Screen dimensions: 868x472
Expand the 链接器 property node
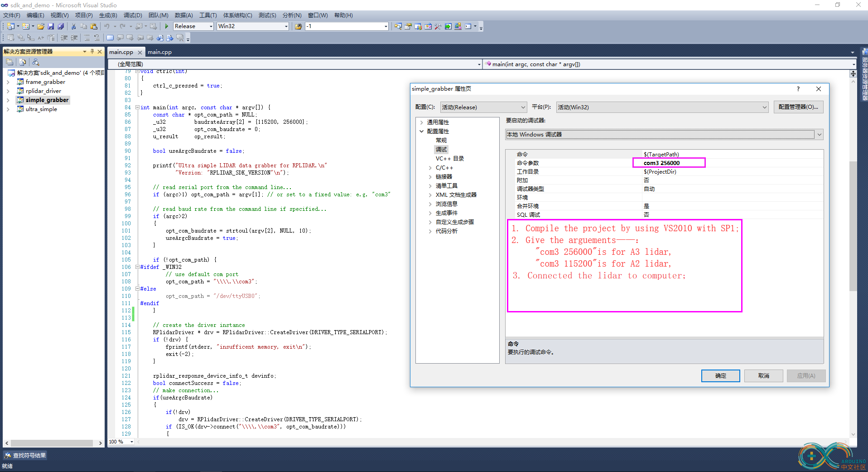tap(430, 177)
